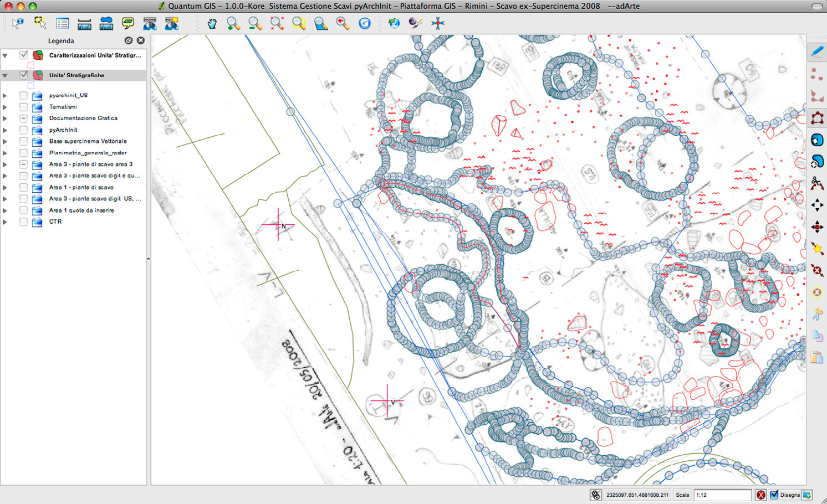Select the Identify Features tool
Viewport: 827px width, 504px height.
[x=18, y=23]
